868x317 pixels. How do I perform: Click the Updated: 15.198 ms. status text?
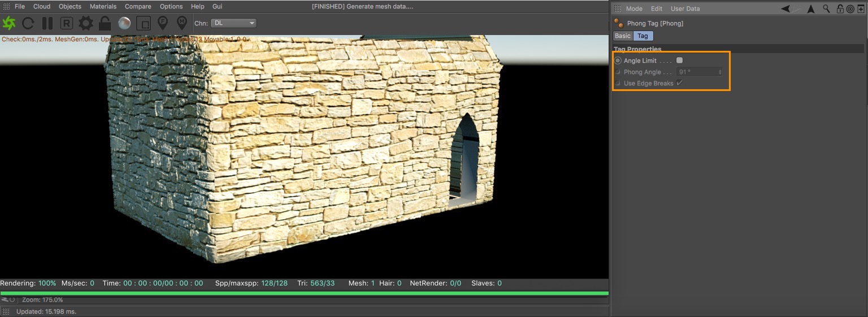(46, 311)
